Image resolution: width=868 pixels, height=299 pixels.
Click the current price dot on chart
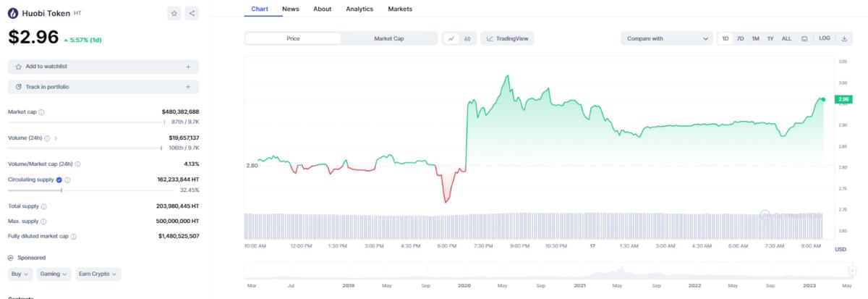click(x=823, y=99)
